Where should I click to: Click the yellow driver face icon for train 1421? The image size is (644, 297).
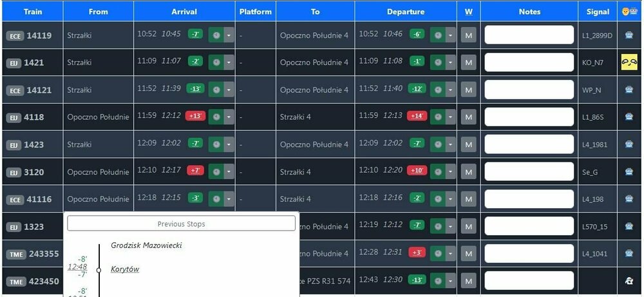click(629, 62)
